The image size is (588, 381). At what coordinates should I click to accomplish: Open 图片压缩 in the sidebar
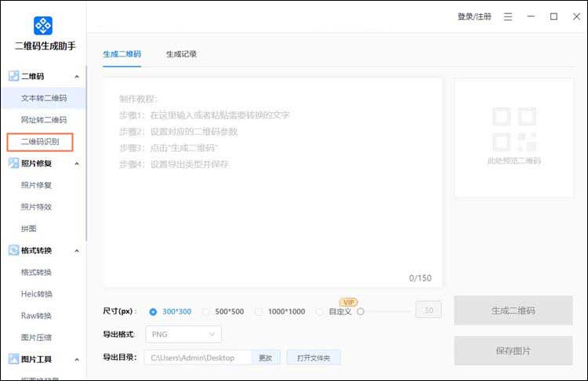point(36,338)
